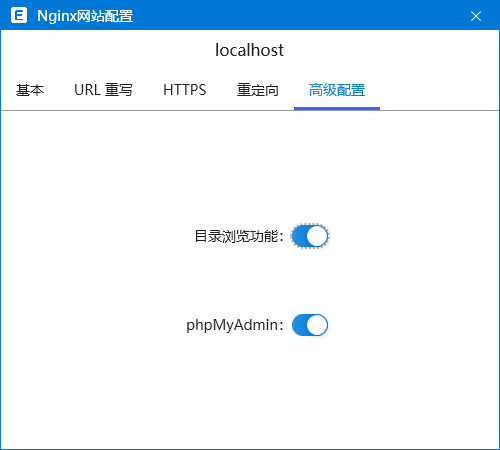Click the E application logo icon

(x=19, y=15)
